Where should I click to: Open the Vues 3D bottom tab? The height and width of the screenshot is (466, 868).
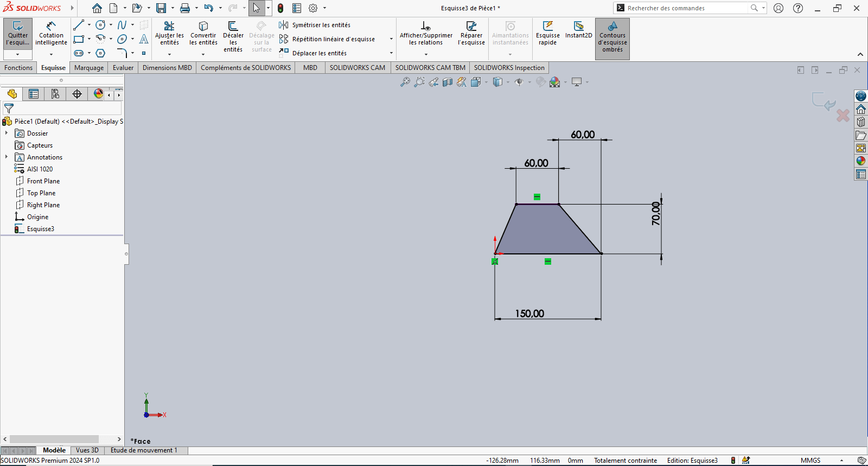(87, 450)
